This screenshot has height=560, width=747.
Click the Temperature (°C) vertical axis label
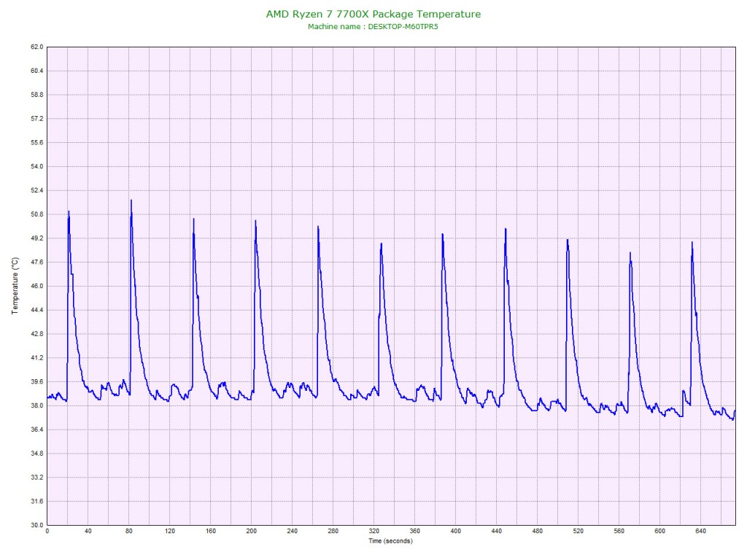tap(15, 285)
